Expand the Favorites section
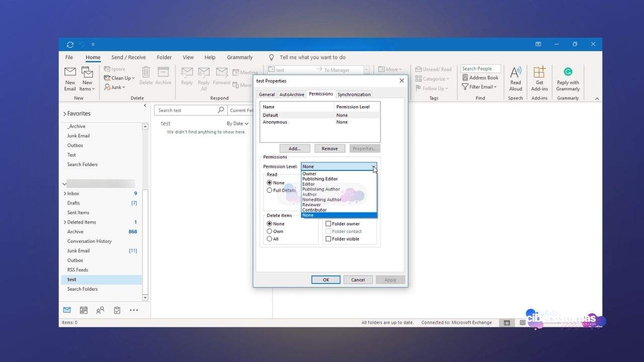 tap(64, 114)
